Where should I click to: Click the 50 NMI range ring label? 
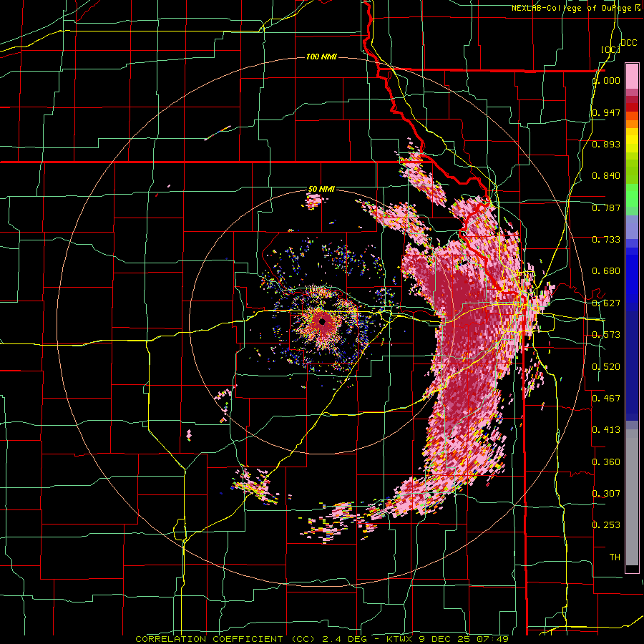click(x=321, y=189)
